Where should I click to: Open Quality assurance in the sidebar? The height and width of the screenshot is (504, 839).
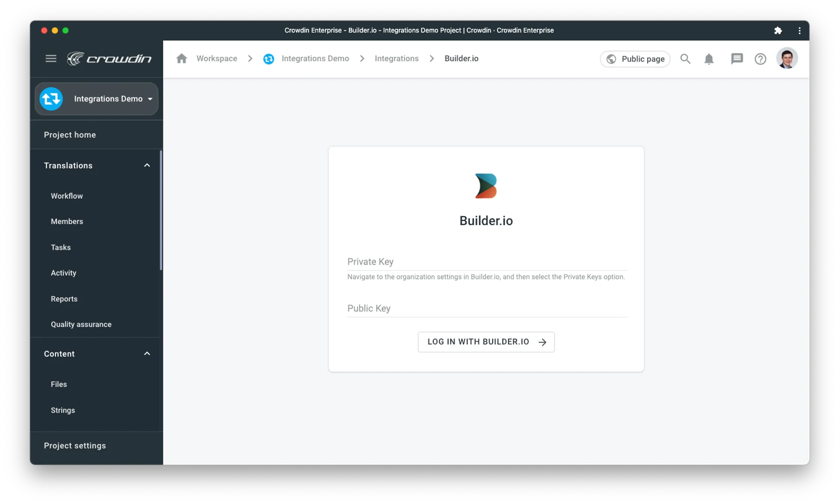click(81, 324)
